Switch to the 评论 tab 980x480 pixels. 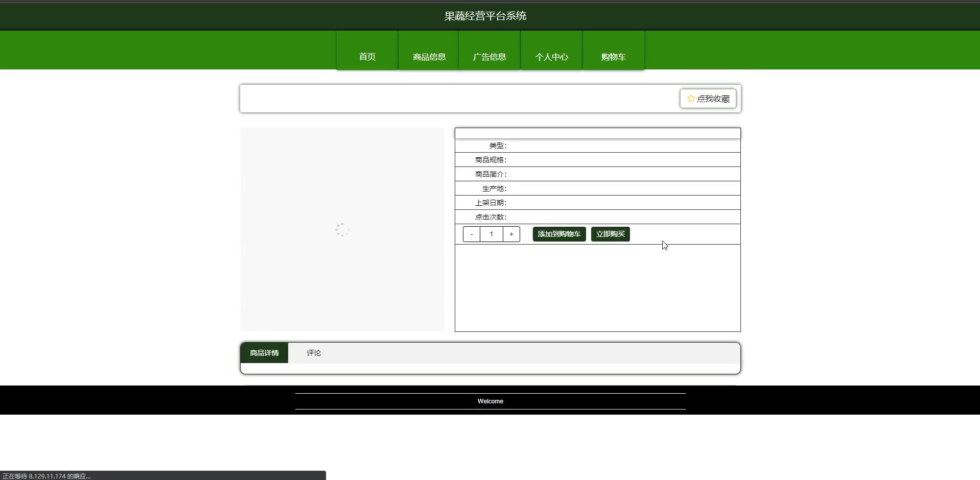(x=314, y=353)
